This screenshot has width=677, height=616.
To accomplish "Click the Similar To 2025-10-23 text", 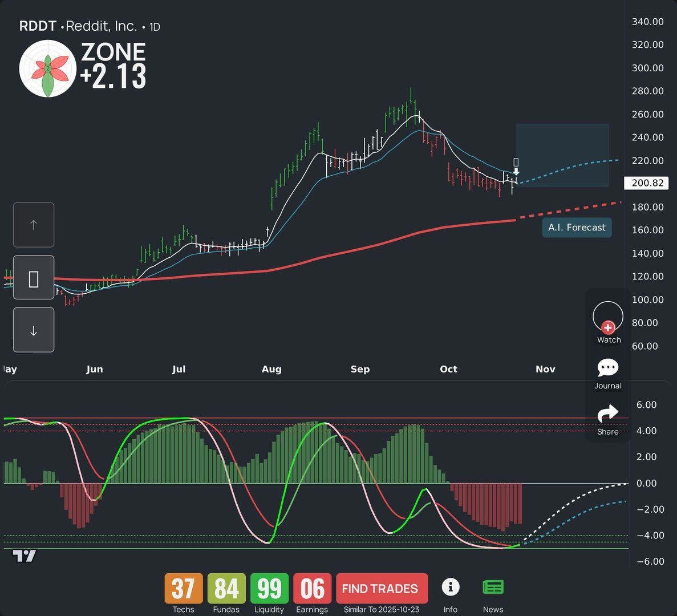I will click(381, 610).
